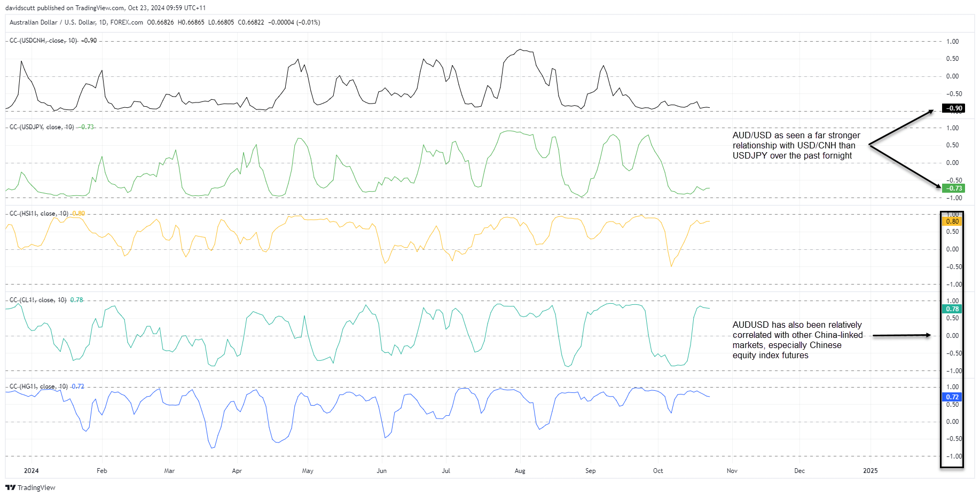
Task: Click the 2024 label on the time axis
Action: 32,471
